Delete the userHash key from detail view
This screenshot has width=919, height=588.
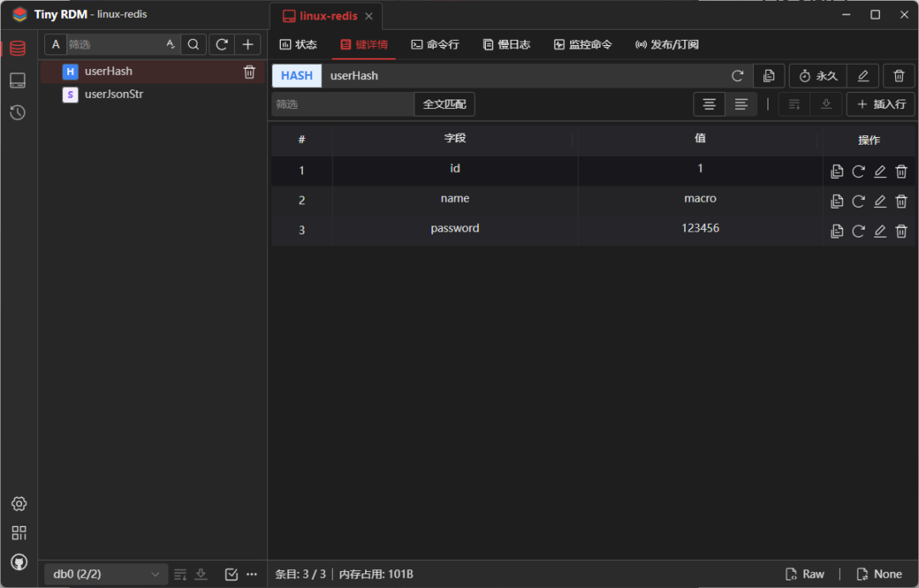(899, 76)
